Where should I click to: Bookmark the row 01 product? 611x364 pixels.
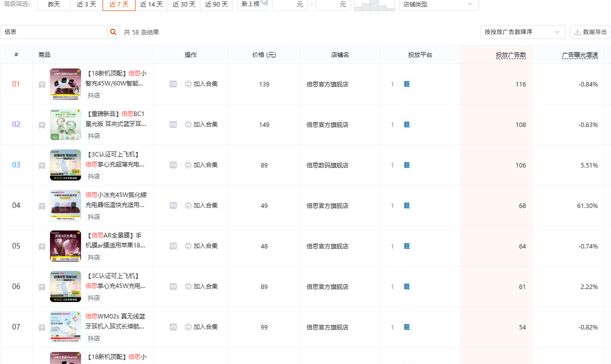(x=42, y=84)
